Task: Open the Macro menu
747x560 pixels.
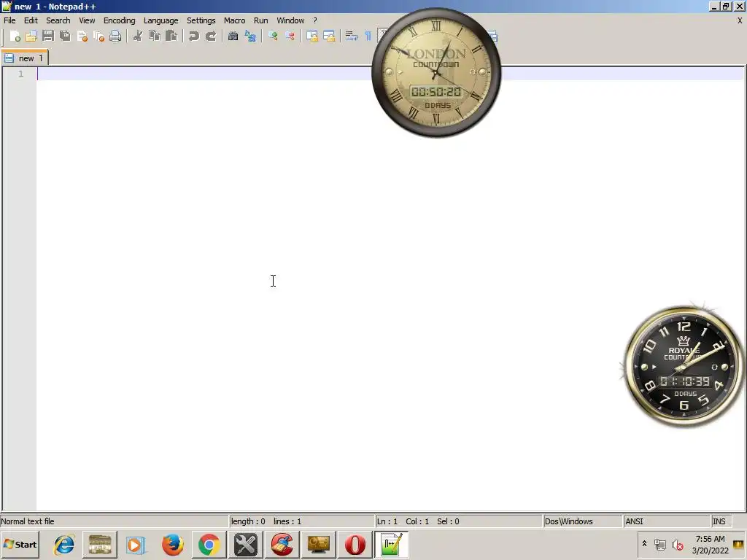Action: pyautogui.click(x=235, y=20)
